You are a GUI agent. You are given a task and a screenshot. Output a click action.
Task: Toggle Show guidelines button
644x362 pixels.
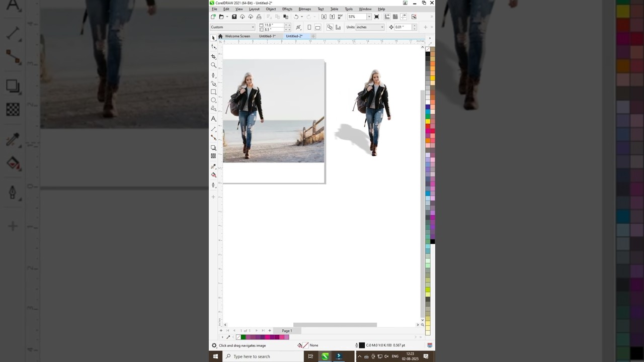point(404,17)
